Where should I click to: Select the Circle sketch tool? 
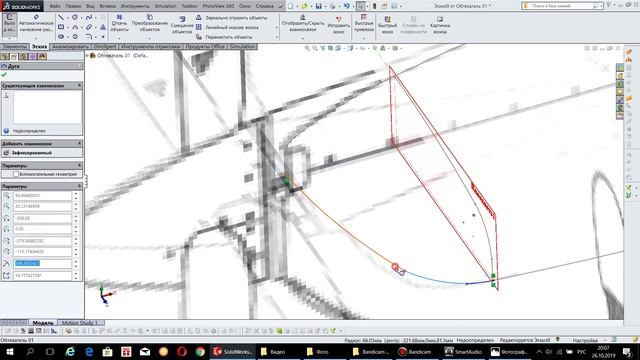click(75, 18)
